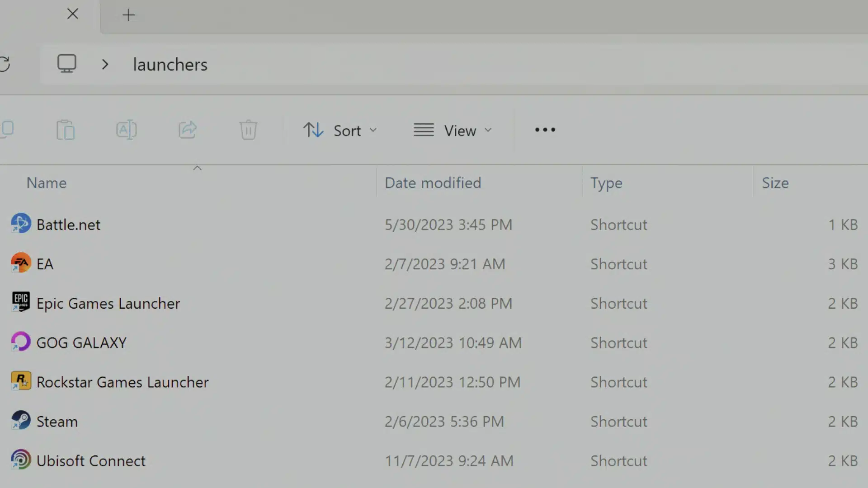The width and height of the screenshot is (868, 488).
Task: Click the Battle.net shortcut icon
Action: [21, 224]
